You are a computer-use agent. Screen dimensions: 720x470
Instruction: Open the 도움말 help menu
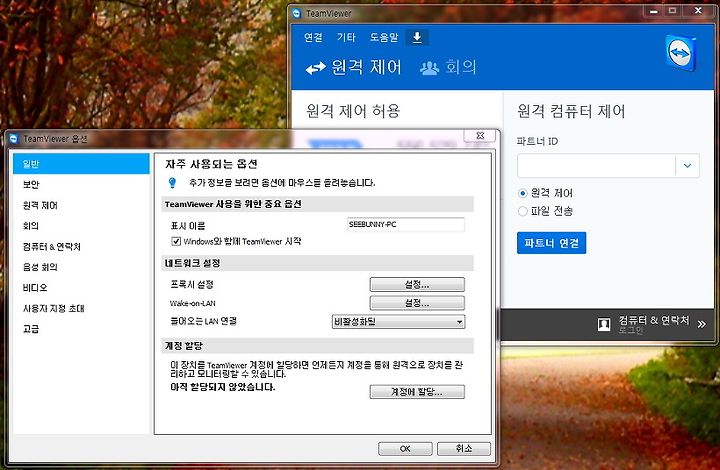pos(384,37)
